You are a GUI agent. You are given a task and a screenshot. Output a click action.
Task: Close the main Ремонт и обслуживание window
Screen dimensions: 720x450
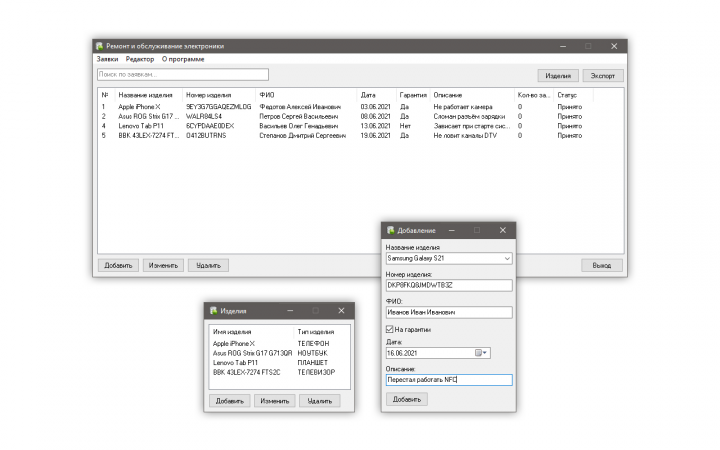pos(614,46)
